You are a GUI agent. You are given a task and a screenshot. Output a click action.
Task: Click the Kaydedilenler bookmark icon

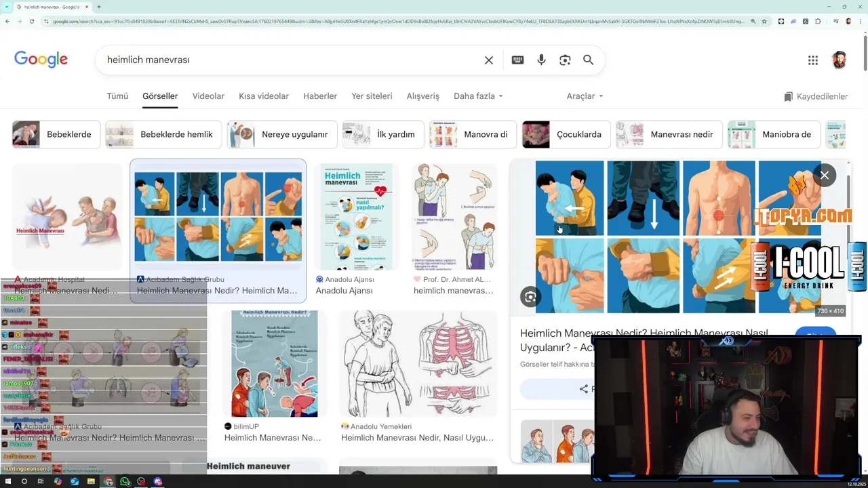coord(788,96)
